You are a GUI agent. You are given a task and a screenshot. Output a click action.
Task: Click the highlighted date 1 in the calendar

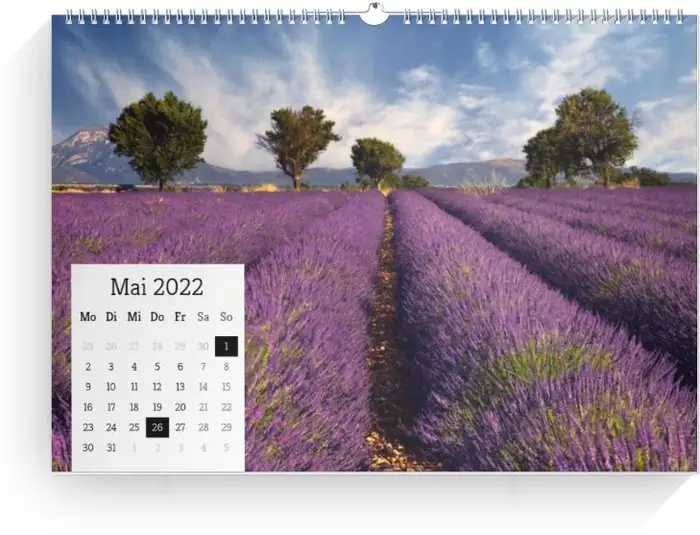click(x=226, y=346)
